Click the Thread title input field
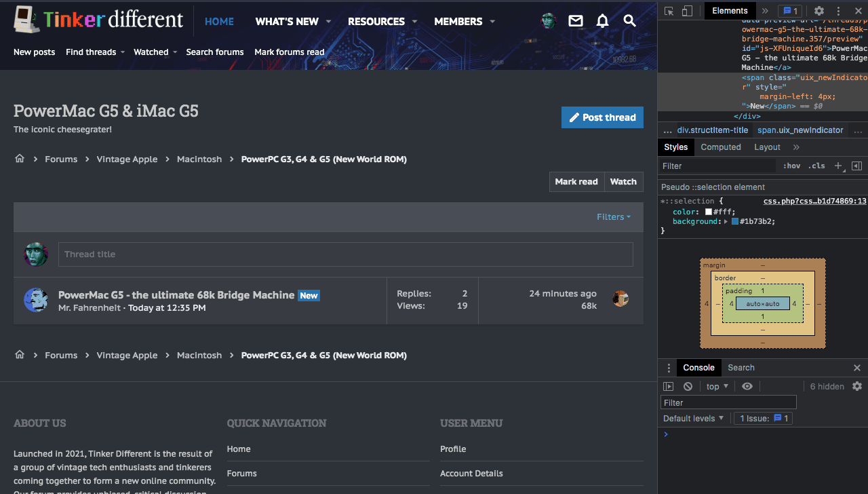Viewport: 868px width, 494px height. pyautogui.click(x=346, y=254)
